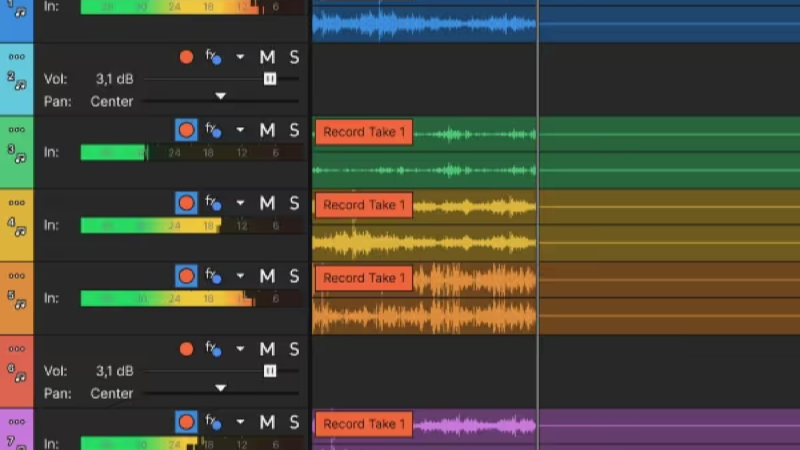Expand the track 6 options dropdown arrow
The width and height of the screenshot is (800, 450).
(x=240, y=349)
